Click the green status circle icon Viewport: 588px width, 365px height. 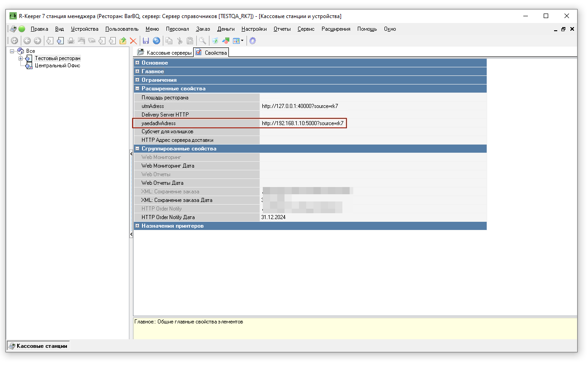(22, 29)
